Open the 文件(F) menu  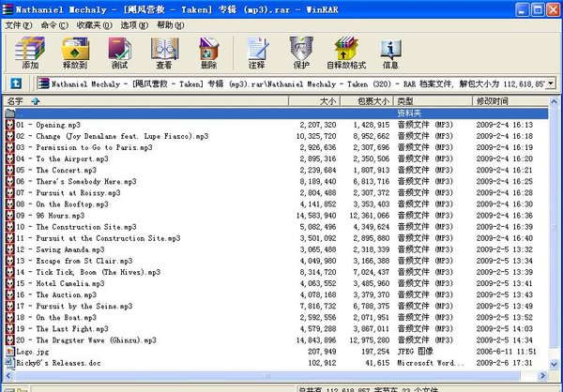click(x=19, y=25)
